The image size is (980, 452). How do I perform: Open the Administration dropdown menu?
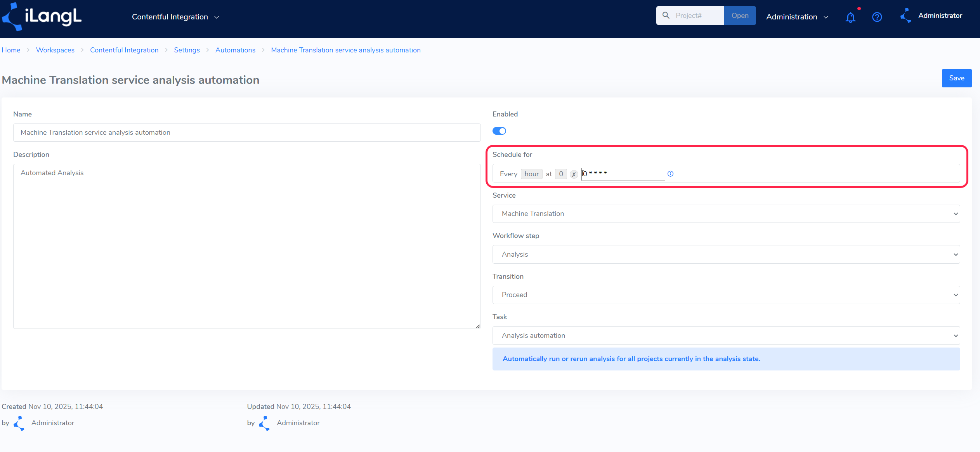797,17
